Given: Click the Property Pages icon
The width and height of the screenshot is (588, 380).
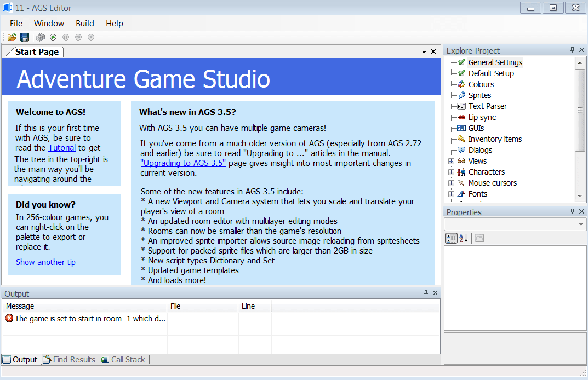Looking at the screenshot, I should coord(479,238).
